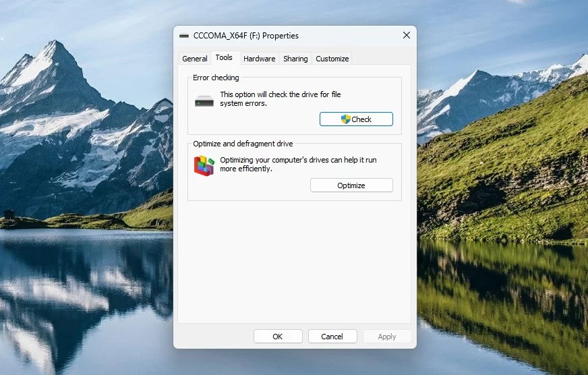The height and width of the screenshot is (375, 588).
Task: Click the hard drive icon under Error checking
Action: tap(204, 101)
